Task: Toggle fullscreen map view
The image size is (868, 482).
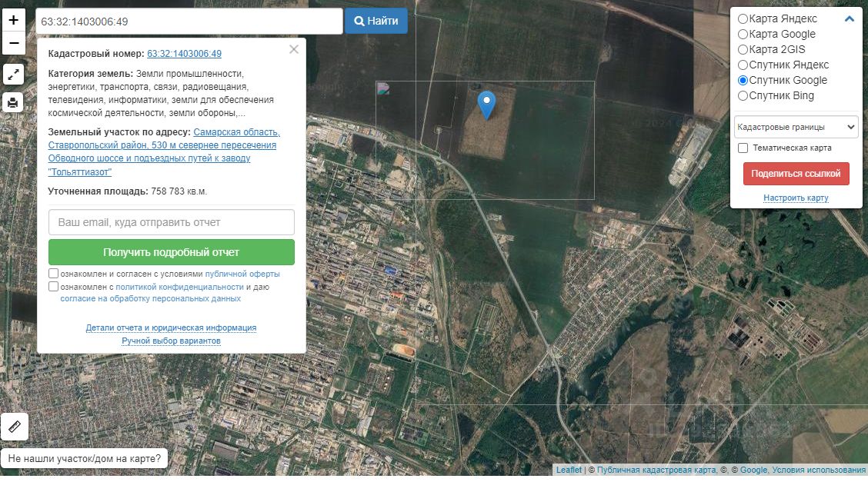Action: tap(13, 74)
